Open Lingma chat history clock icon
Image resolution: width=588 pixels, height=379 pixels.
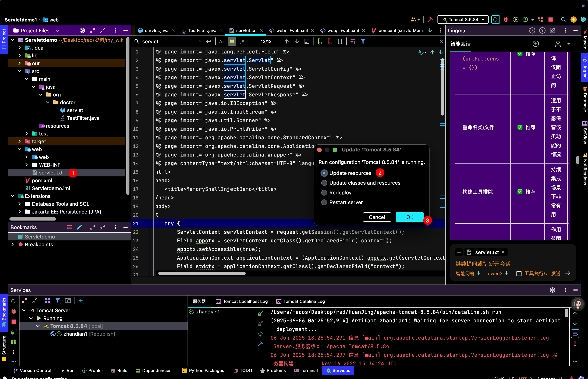click(532, 30)
